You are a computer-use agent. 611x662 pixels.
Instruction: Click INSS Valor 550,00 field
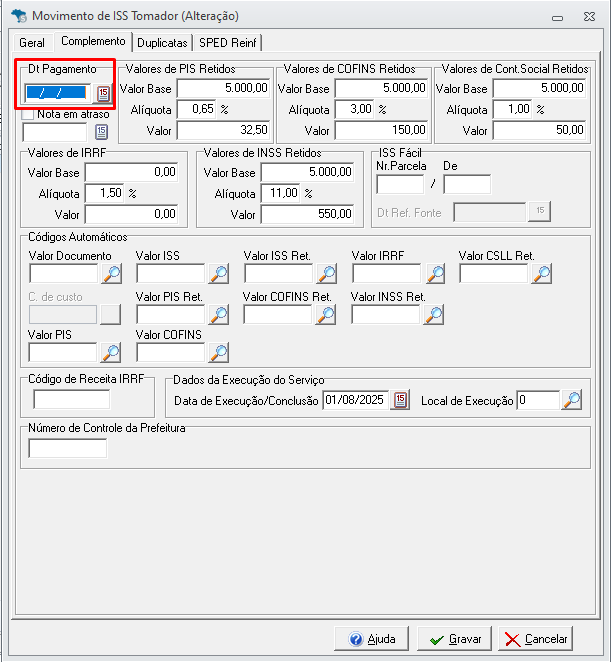(307, 214)
